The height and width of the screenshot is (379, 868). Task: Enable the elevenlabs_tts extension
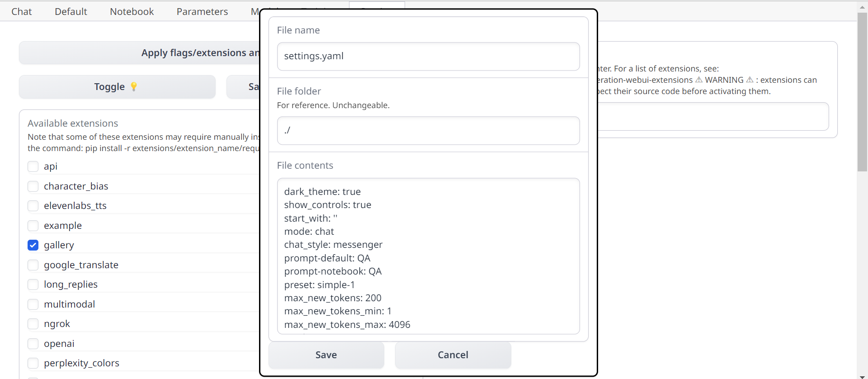(x=33, y=206)
